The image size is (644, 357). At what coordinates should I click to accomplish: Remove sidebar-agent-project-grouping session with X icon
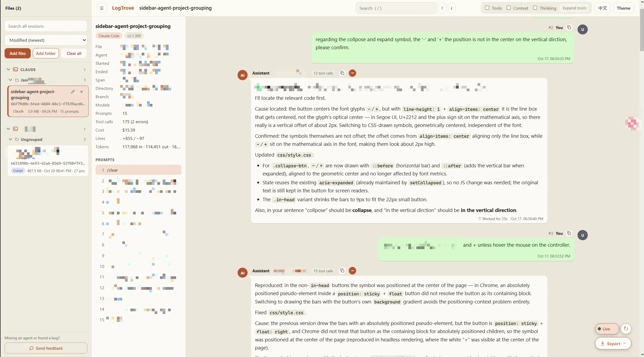pyautogui.click(x=82, y=92)
